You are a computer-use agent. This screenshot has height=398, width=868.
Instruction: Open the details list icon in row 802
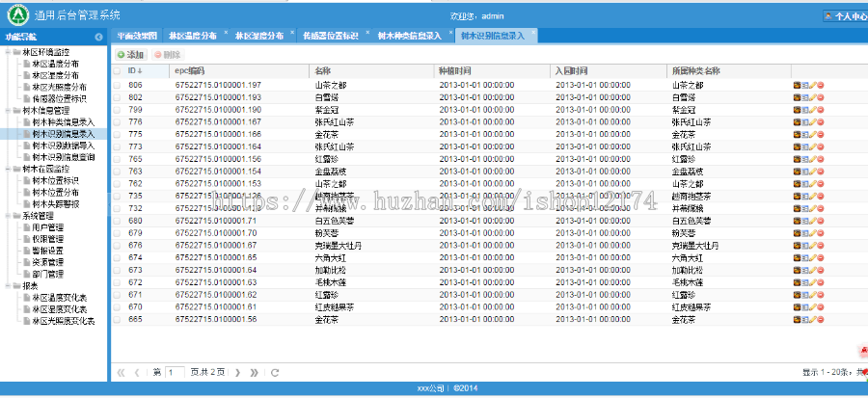click(x=805, y=97)
